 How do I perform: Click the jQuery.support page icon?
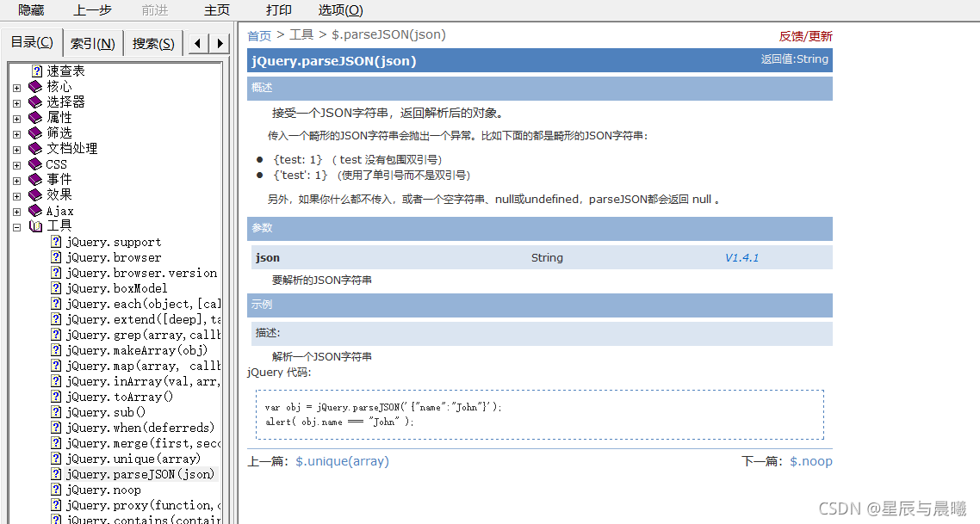pos(56,242)
